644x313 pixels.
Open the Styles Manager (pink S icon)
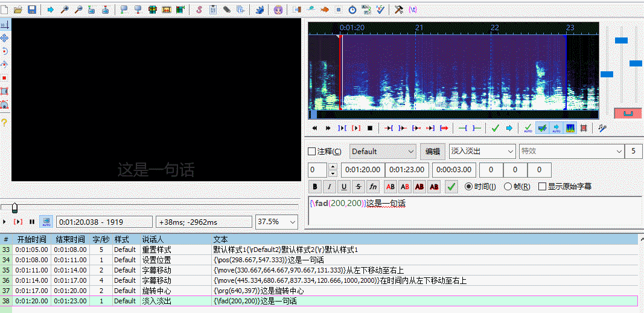199,10
